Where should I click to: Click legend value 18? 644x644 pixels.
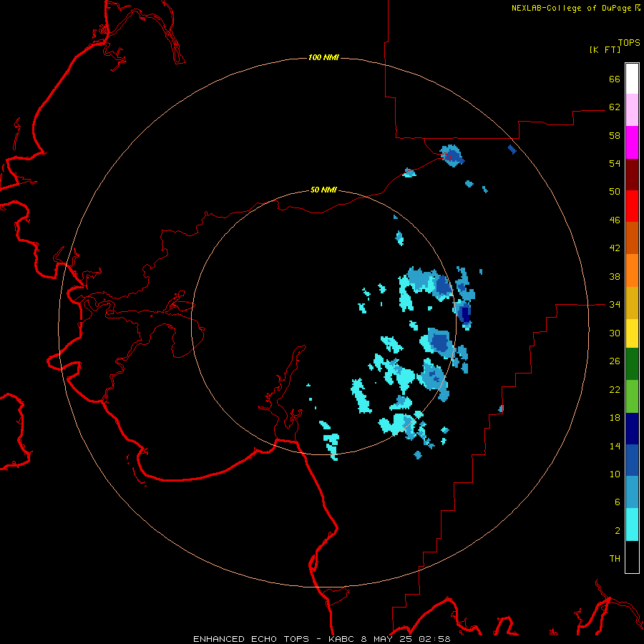pyautogui.click(x=615, y=418)
